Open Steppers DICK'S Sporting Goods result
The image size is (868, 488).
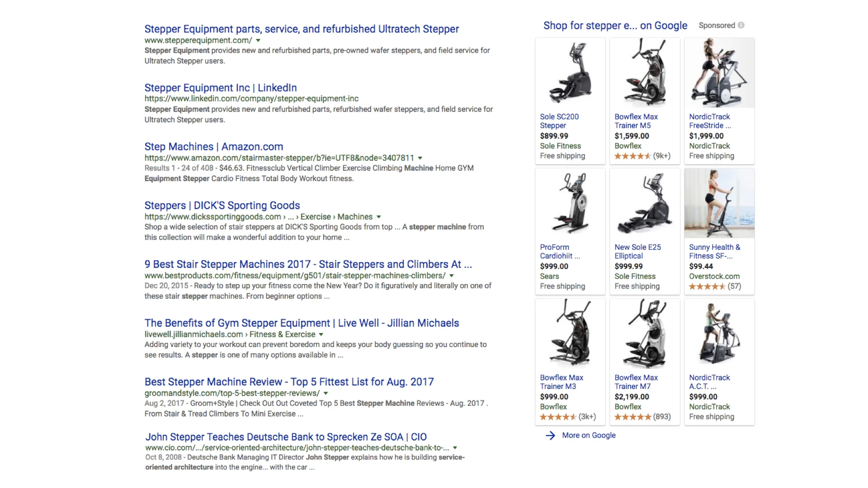click(222, 206)
